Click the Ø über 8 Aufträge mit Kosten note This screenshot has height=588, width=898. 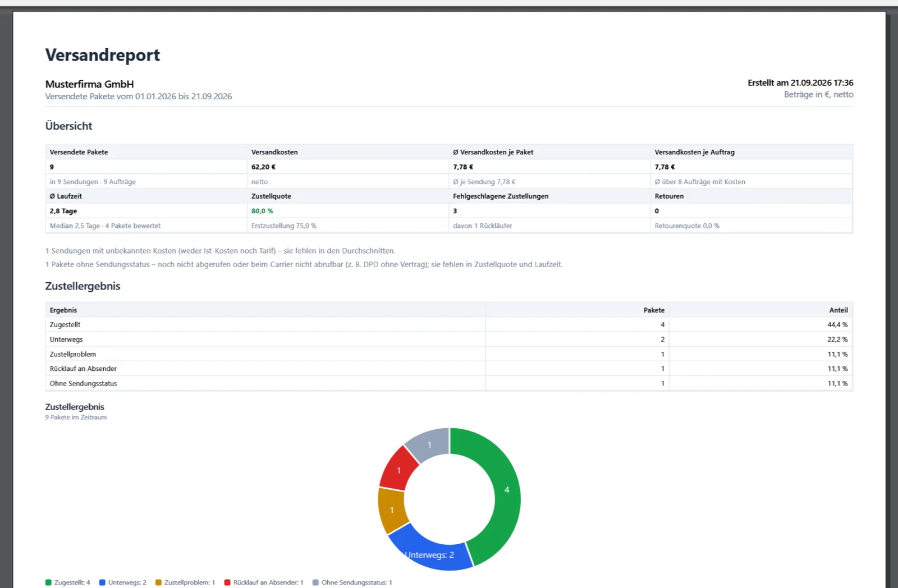point(700,182)
